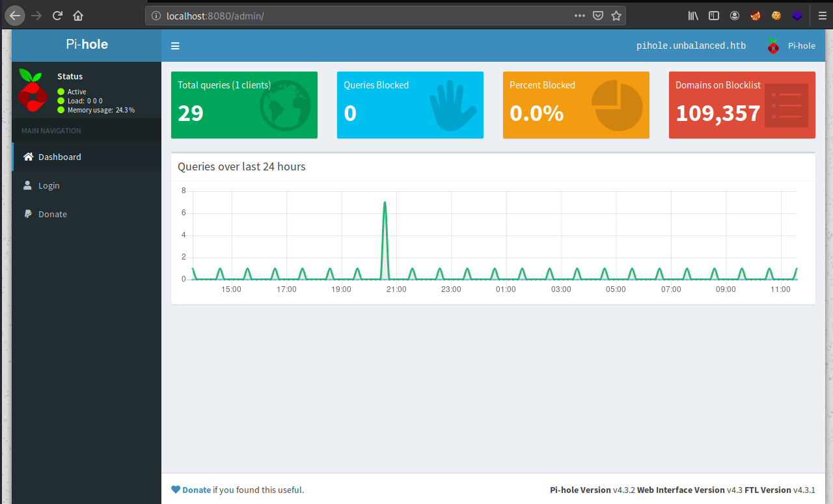
Task: Open the browser home page icon
Action: click(78, 16)
